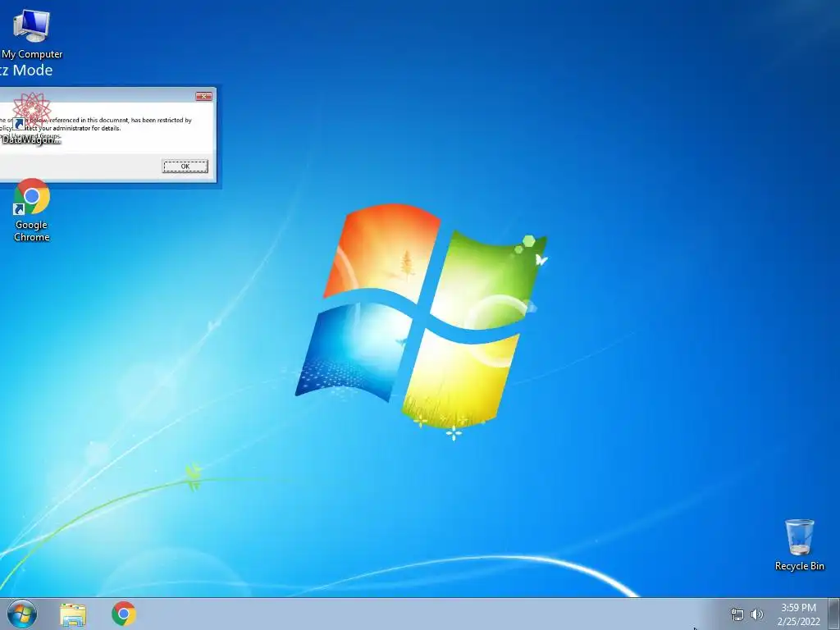Select the Recycle Bin icon
This screenshot has height=630, width=840.
799,545
